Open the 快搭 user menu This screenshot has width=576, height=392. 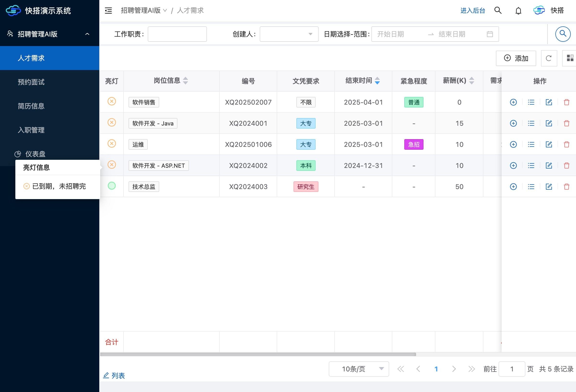[x=549, y=10]
